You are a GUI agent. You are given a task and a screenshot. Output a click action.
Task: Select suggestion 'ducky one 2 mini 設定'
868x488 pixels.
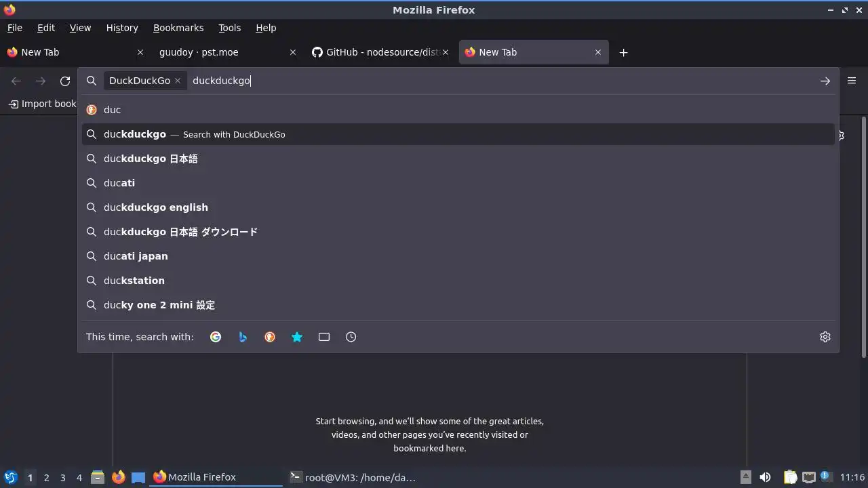[458, 305]
